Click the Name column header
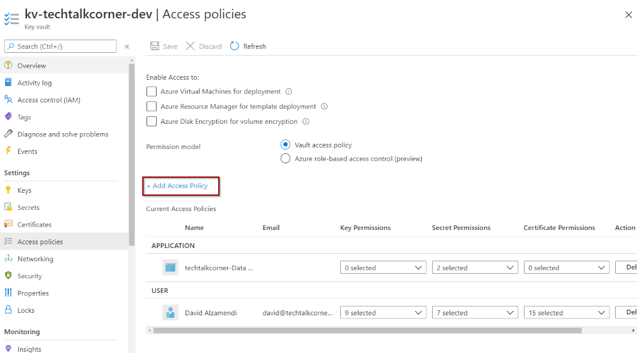The width and height of the screenshot is (644, 353). tap(194, 227)
